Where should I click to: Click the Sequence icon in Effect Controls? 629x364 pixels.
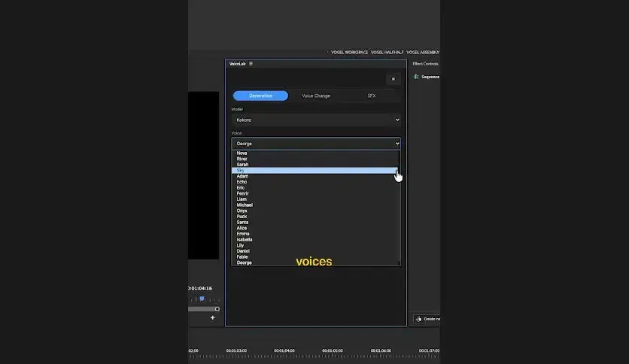(416, 77)
